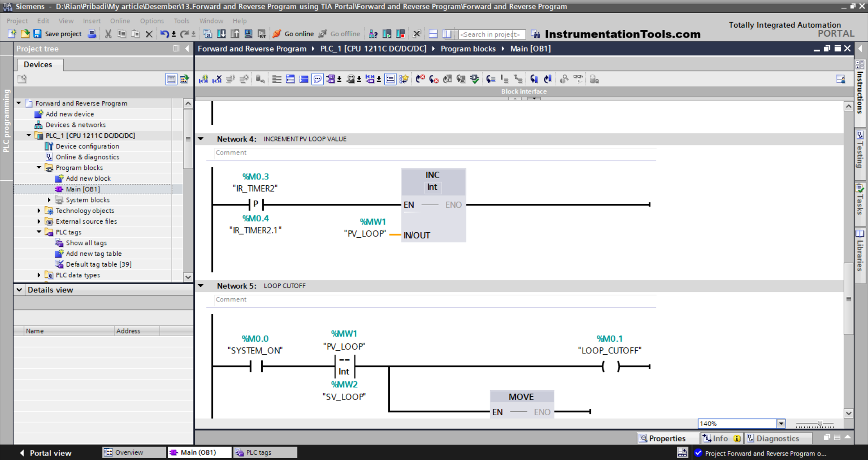Viewport: 868px width, 460px height.
Task: Click the Print icon in main toolbar
Action: (92, 34)
